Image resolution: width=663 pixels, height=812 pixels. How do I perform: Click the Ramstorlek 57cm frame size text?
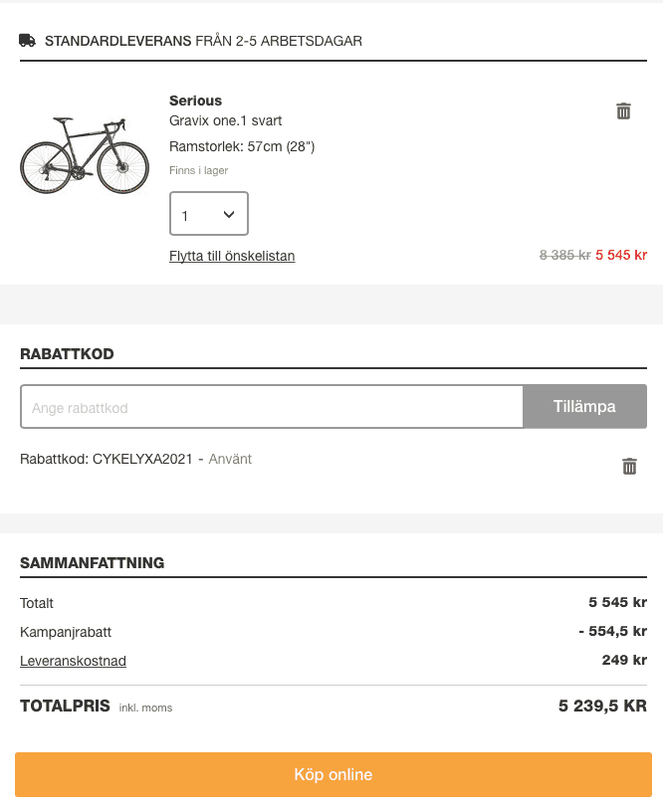(242, 146)
